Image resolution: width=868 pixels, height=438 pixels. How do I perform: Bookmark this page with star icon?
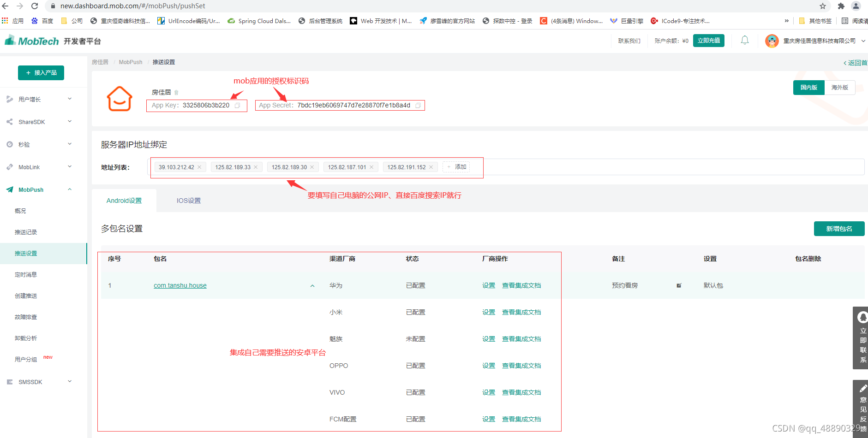[823, 6]
